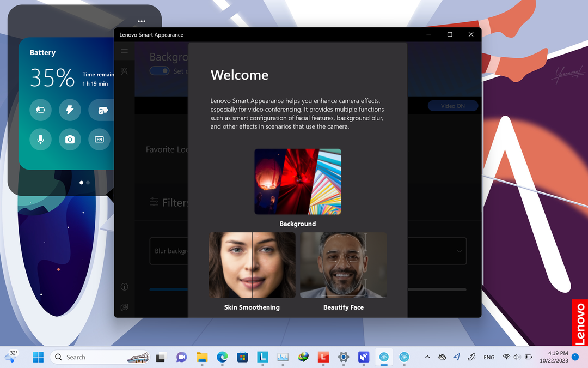Toggle camera button in Battery widget
Screen dimensions: 588x368
pos(70,140)
